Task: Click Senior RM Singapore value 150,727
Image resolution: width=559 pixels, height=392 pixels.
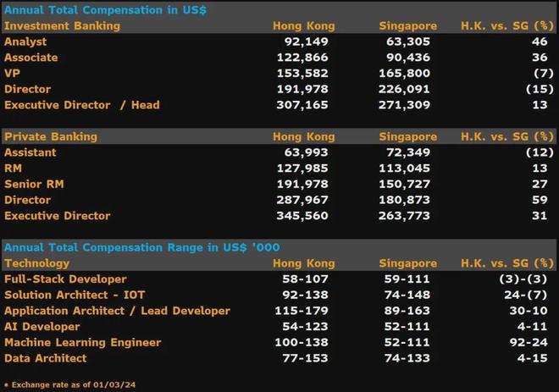Action: pos(404,185)
